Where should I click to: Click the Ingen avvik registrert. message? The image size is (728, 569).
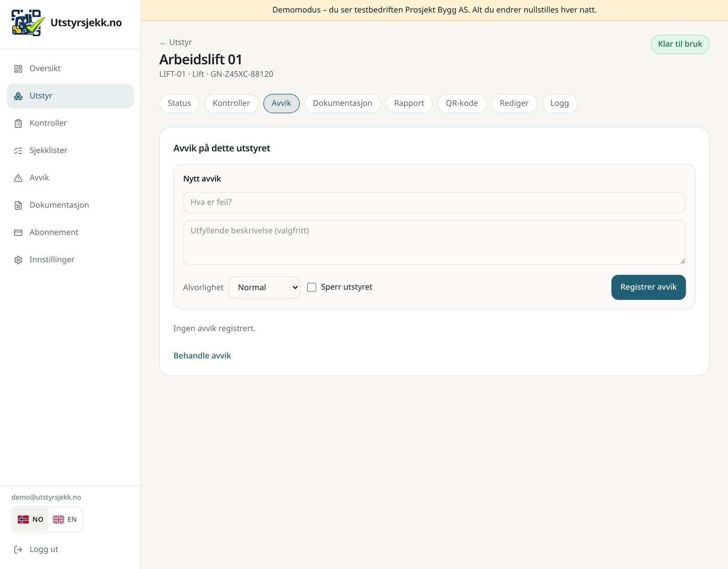point(214,329)
